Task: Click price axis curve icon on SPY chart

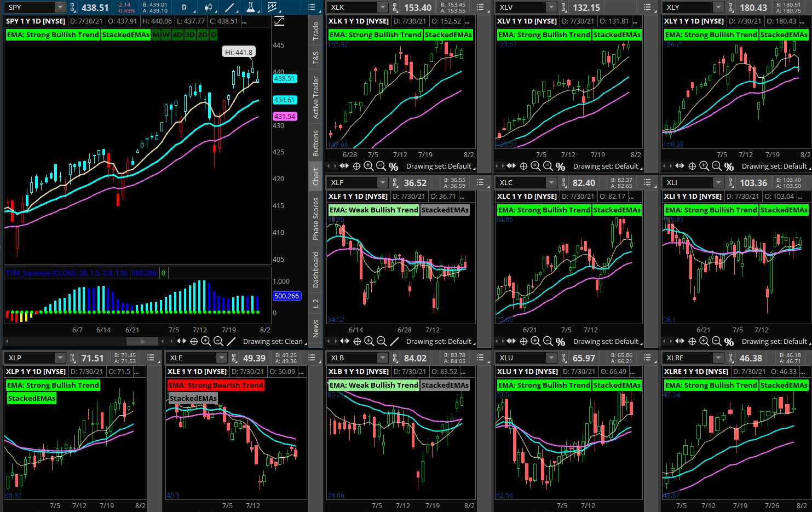Action: point(279,21)
